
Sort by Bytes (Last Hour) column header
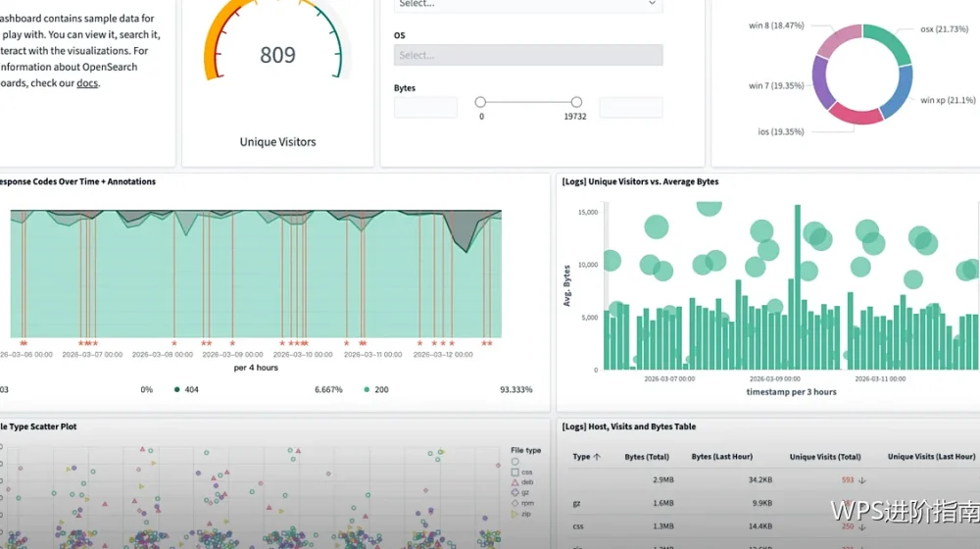click(x=722, y=457)
